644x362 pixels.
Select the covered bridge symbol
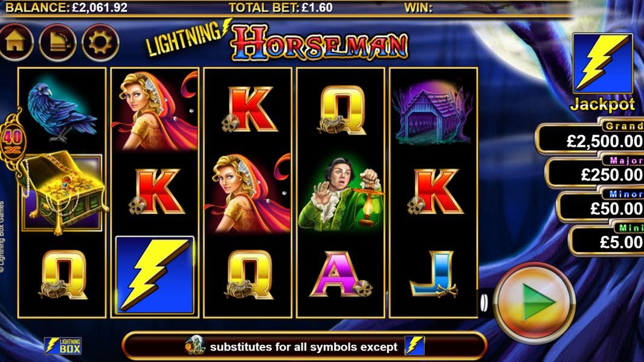(433, 112)
